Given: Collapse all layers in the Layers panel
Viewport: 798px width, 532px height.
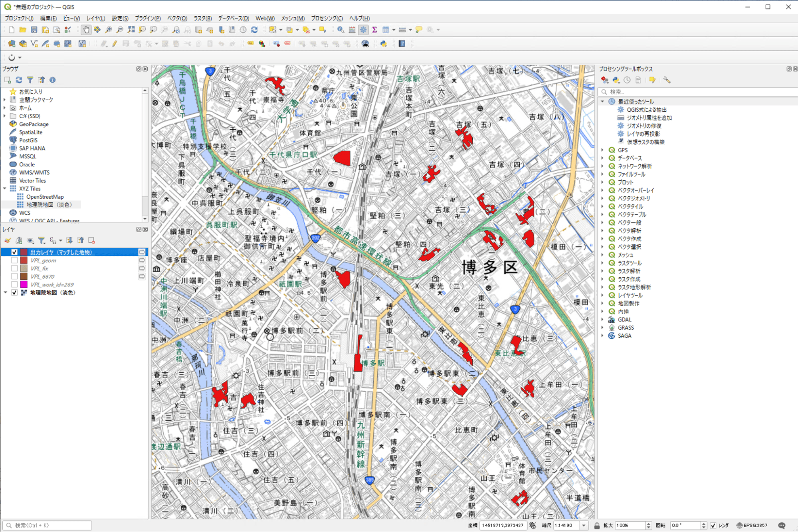Looking at the screenshot, I should pos(81,240).
